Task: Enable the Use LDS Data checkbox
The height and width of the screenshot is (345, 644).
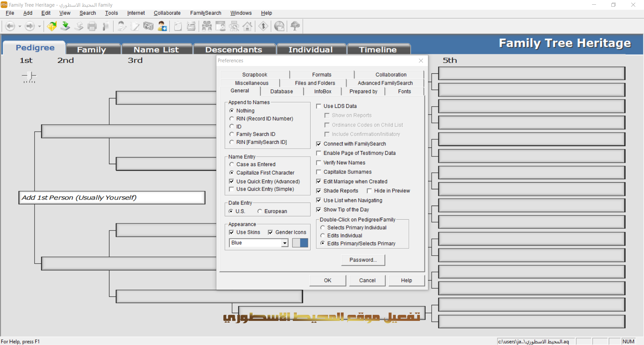Action: click(x=319, y=106)
